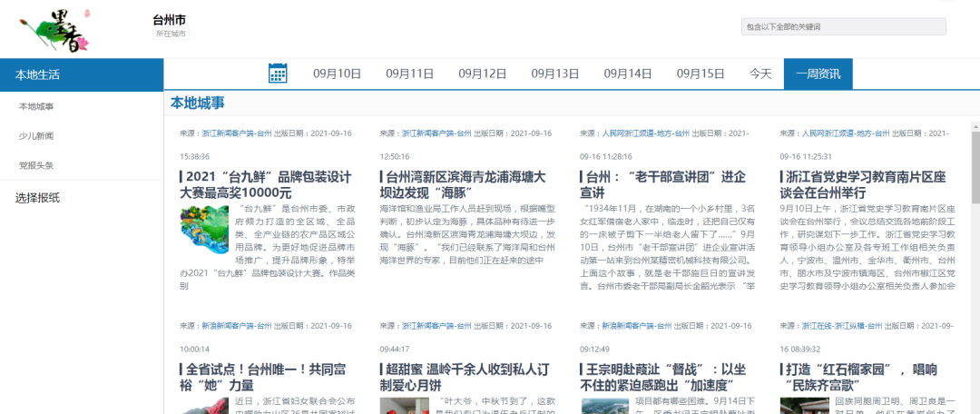Screen dimensions: 980x414
Task: Click thumbnail of 全省试点 article
Action: pyautogui.click(x=204, y=406)
